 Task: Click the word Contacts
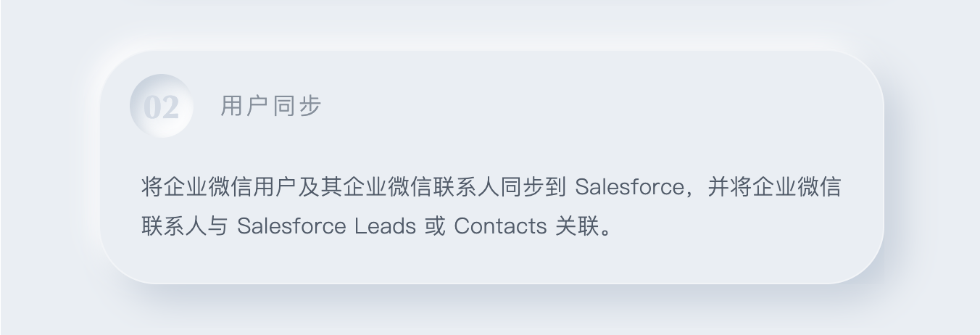pyautogui.click(x=500, y=226)
